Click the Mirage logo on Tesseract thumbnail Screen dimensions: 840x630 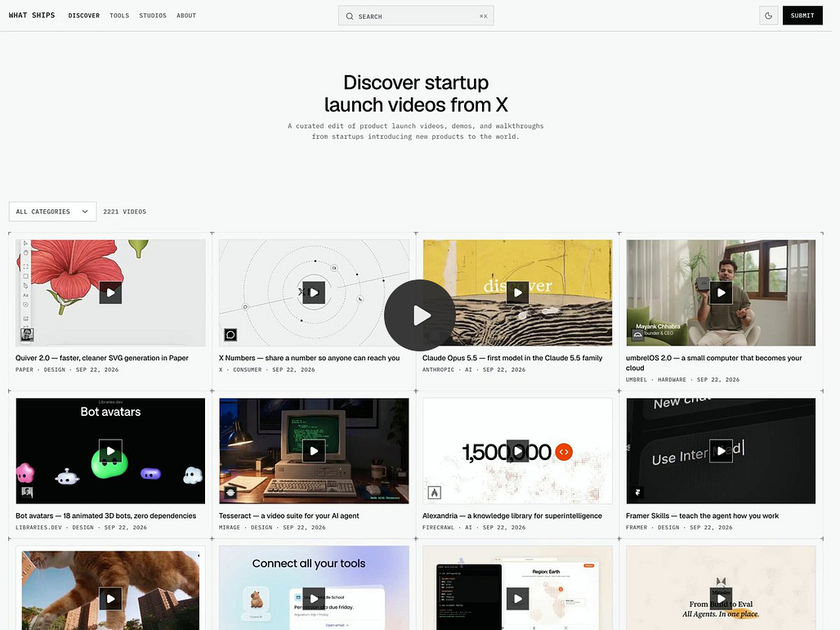(x=231, y=493)
